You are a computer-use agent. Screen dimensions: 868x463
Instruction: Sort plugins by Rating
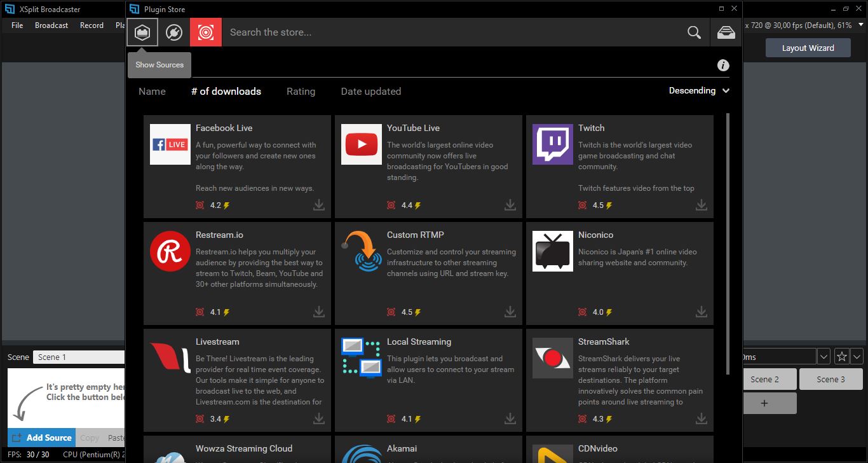301,92
